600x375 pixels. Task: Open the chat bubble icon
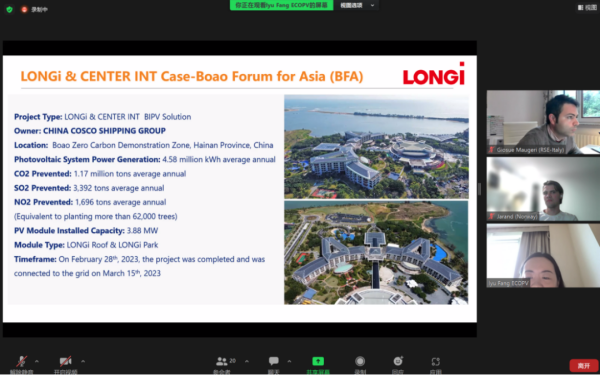pyautogui.click(x=274, y=361)
